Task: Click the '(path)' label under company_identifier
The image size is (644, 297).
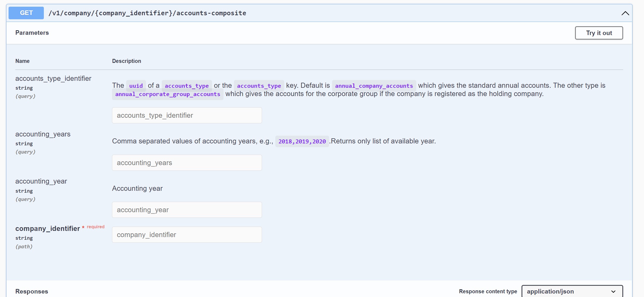Action: click(x=24, y=246)
